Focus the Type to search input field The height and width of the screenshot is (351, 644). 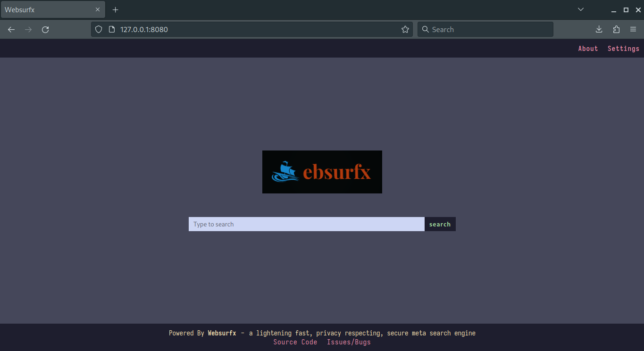pos(307,224)
